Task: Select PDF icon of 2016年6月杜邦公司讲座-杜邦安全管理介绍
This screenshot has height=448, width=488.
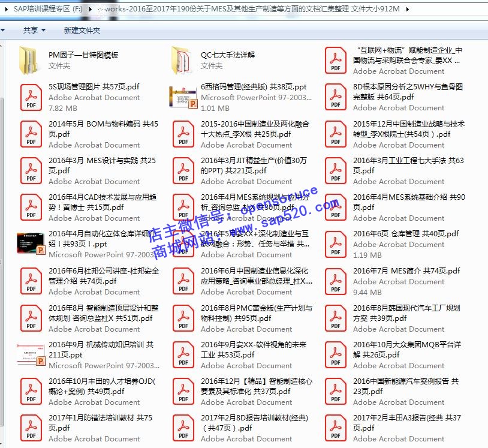Action: [x=31, y=281]
